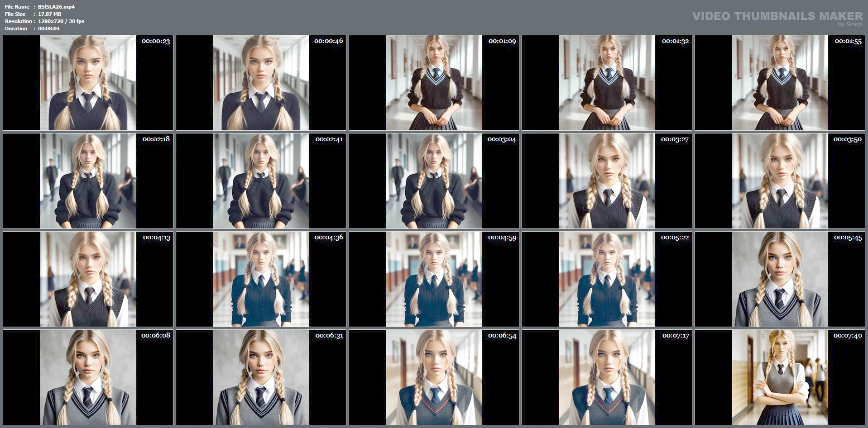The height and width of the screenshot is (428, 868).
Task: Pick the 00:04:59 video frame
Action: (x=434, y=279)
